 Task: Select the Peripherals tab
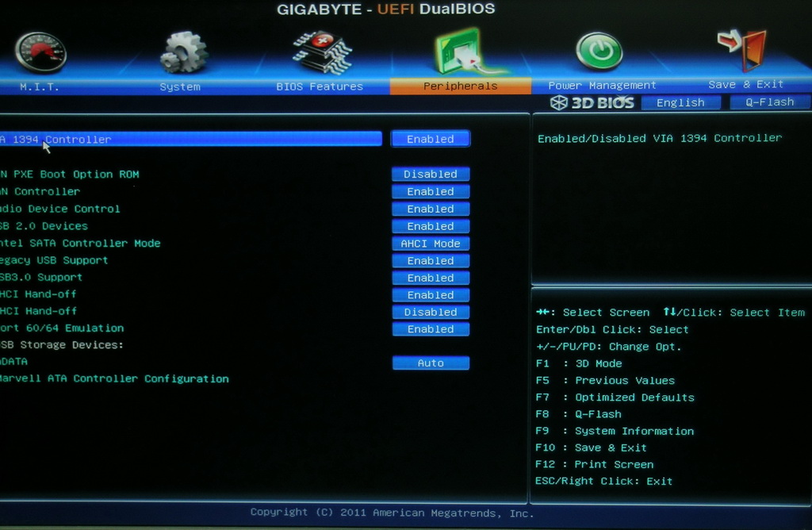coord(461,86)
